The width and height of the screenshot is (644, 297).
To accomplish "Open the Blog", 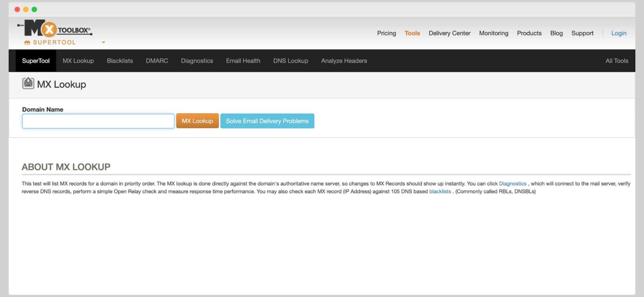I will [556, 33].
